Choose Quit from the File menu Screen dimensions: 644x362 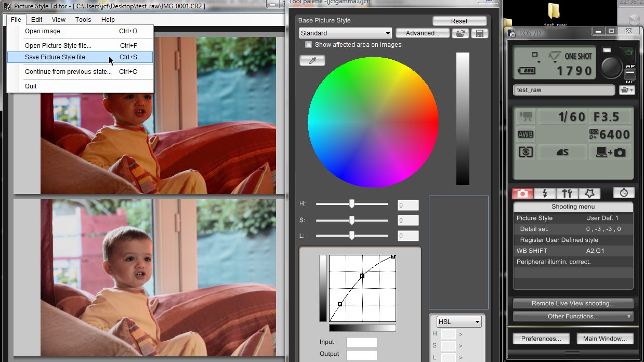80,86
